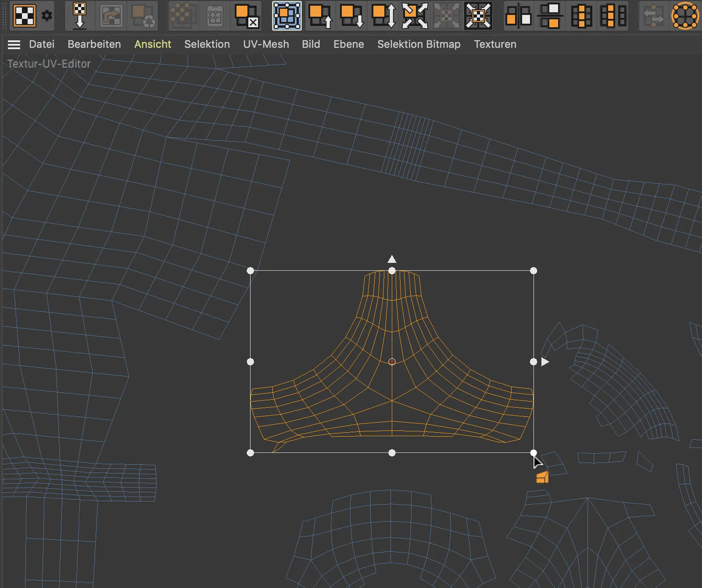The height and width of the screenshot is (588, 702).
Task: Click the checker texture with down arrow icon
Action: click(79, 16)
